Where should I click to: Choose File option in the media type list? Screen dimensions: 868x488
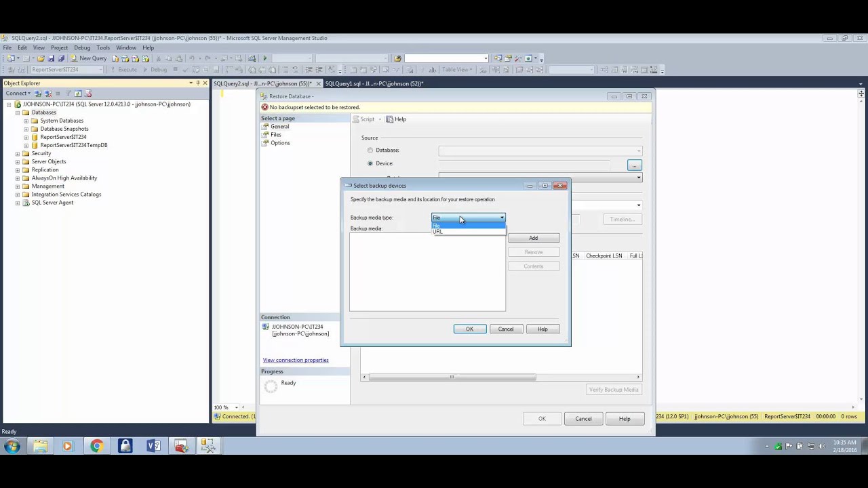[x=469, y=226]
